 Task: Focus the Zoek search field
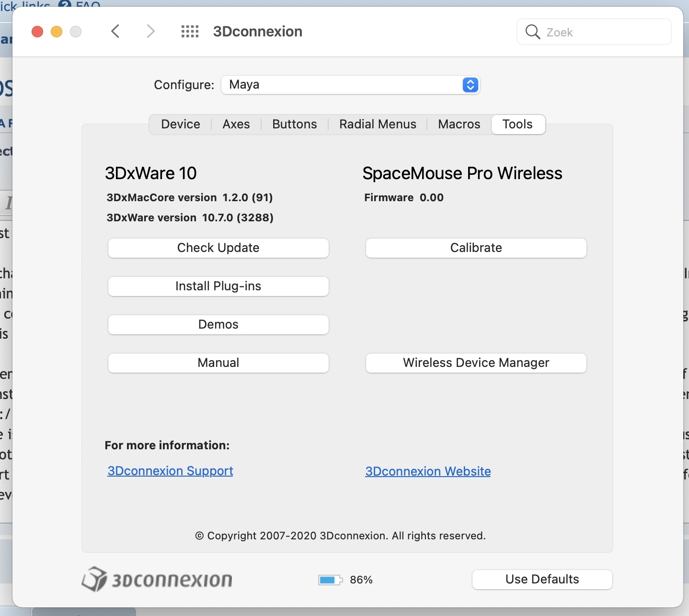[x=594, y=32]
